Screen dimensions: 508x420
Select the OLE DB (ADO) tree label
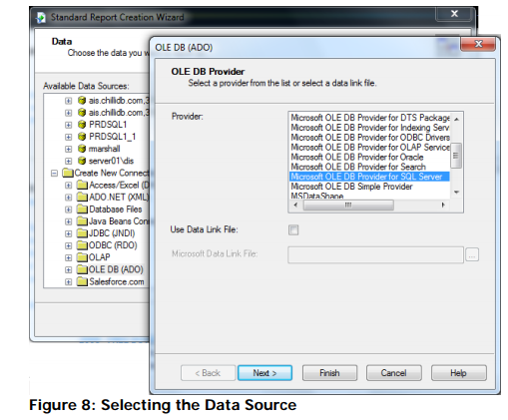(116, 269)
